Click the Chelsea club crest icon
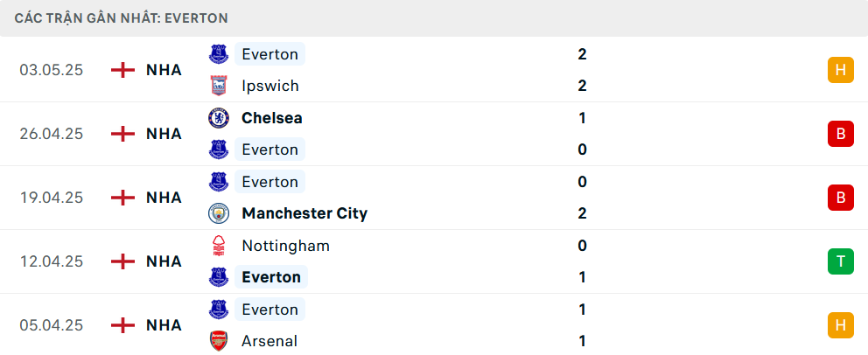This screenshot has height=355, width=868. tap(218, 118)
